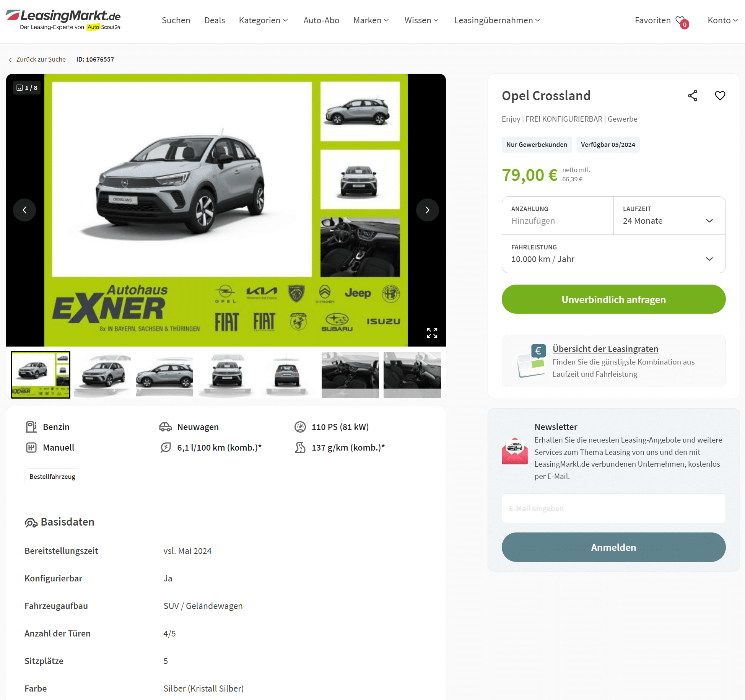This screenshot has height=700, width=745.
Task: Open Fahrleistung 10.000 km dropdown
Action: click(x=614, y=254)
